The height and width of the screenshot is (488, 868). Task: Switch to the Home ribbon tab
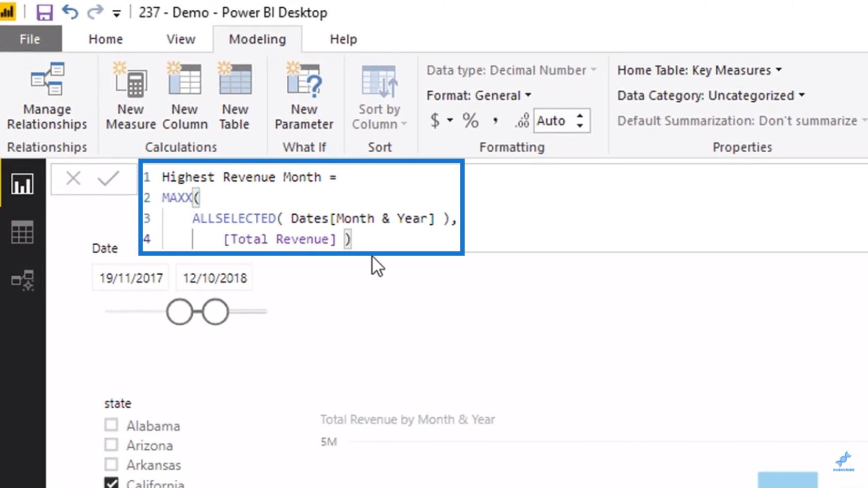click(106, 39)
